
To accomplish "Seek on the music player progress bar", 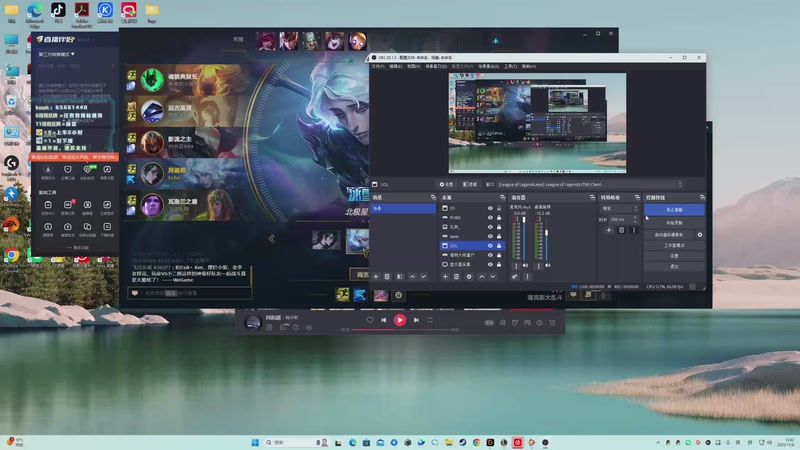I will coord(400,330).
